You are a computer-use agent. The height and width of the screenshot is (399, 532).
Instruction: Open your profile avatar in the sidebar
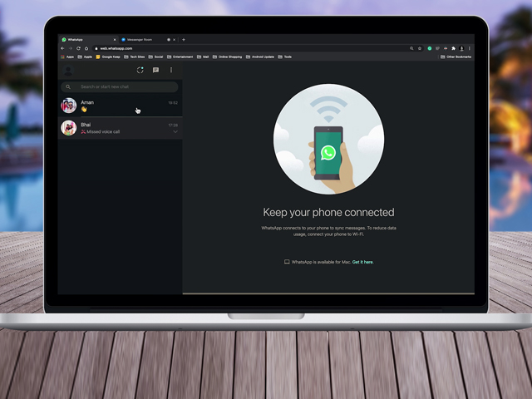pos(68,71)
